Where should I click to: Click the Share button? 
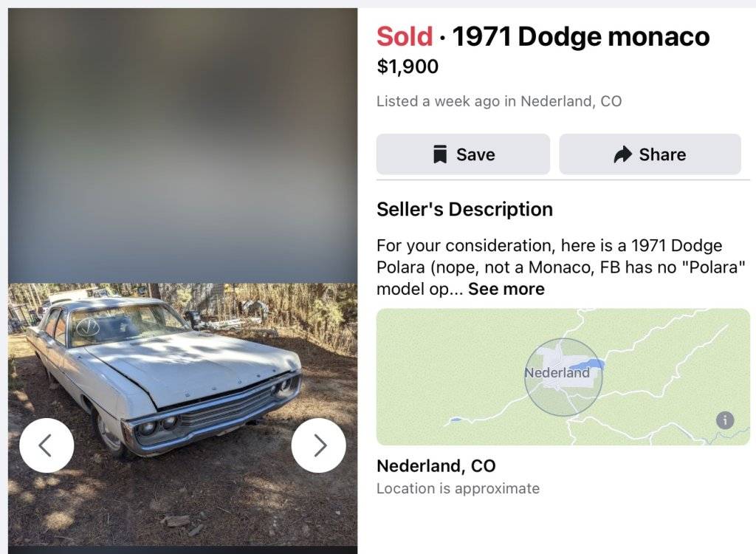click(650, 154)
